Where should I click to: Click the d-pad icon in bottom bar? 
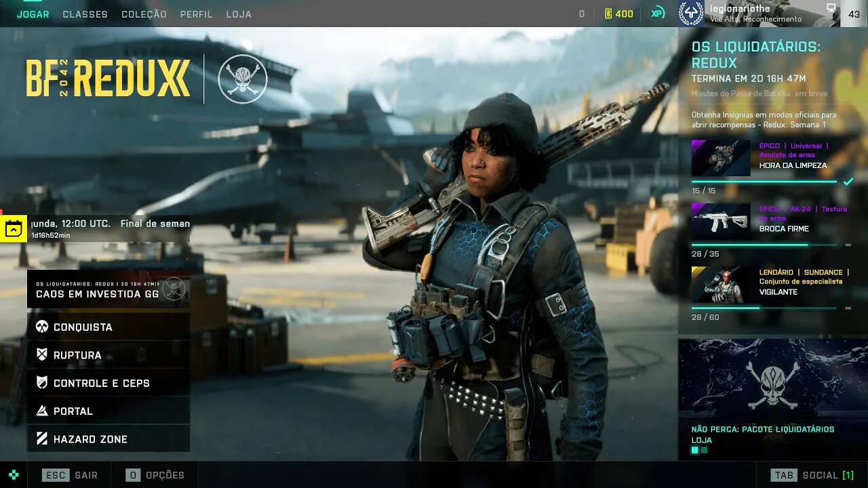click(x=14, y=475)
